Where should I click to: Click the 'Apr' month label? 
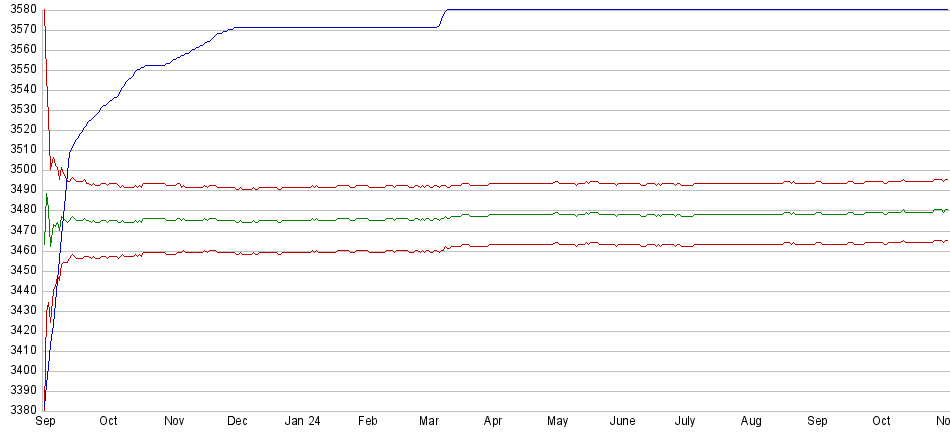click(493, 421)
